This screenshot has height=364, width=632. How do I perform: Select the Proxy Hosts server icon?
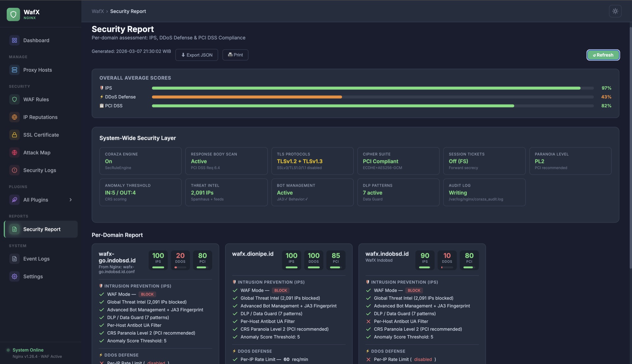pyautogui.click(x=14, y=70)
